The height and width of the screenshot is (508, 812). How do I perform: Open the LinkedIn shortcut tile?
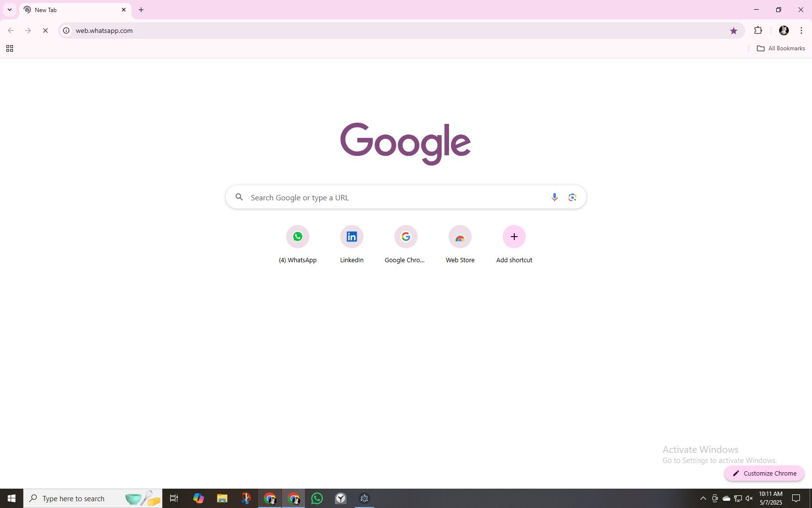click(352, 245)
